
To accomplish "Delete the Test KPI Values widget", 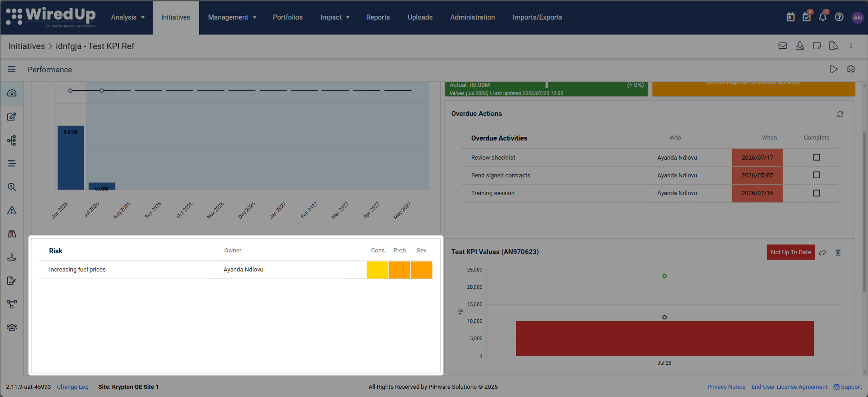I will (838, 252).
